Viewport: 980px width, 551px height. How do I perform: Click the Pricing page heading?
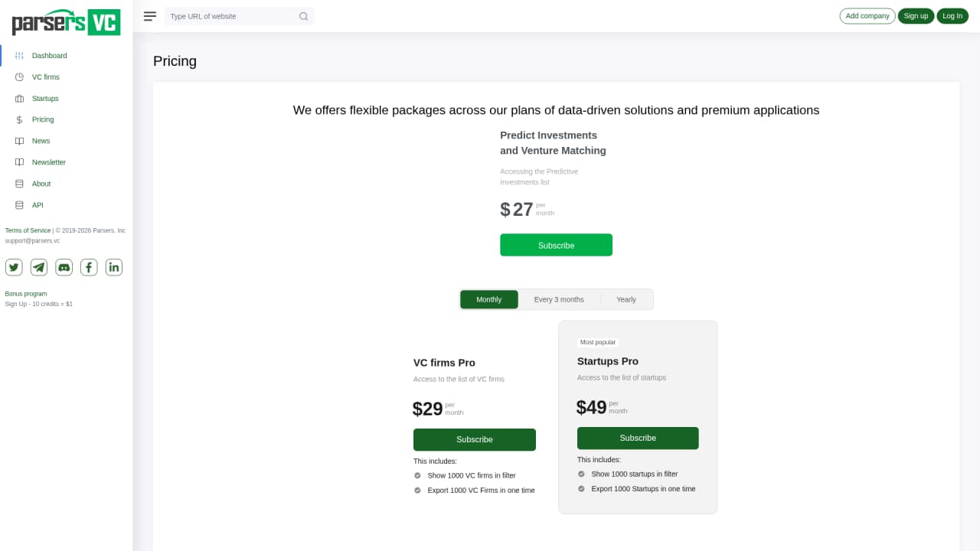175,61
